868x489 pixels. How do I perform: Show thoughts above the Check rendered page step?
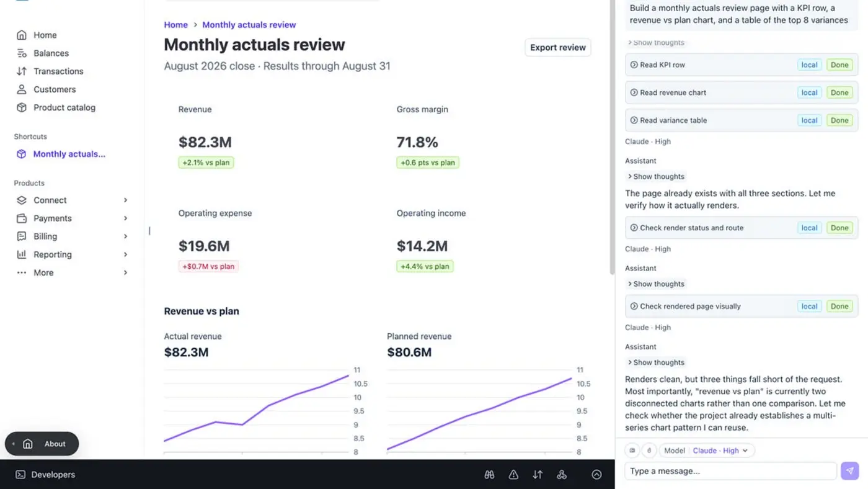pyautogui.click(x=656, y=284)
